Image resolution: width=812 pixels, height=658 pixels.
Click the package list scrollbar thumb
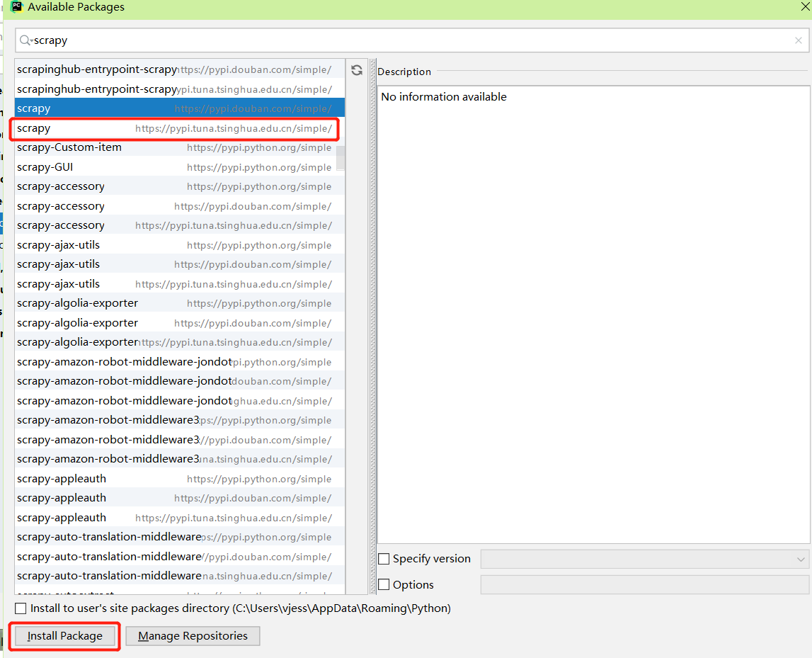pyautogui.click(x=341, y=158)
